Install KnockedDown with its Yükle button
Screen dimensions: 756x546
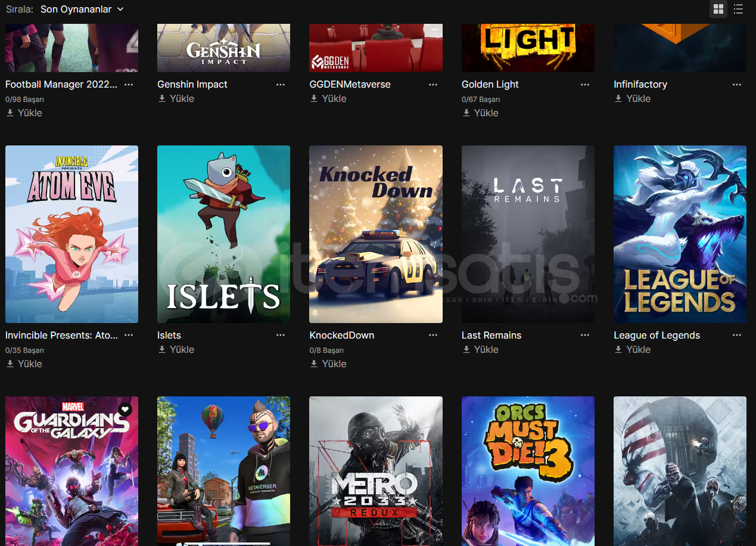click(328, 364)
